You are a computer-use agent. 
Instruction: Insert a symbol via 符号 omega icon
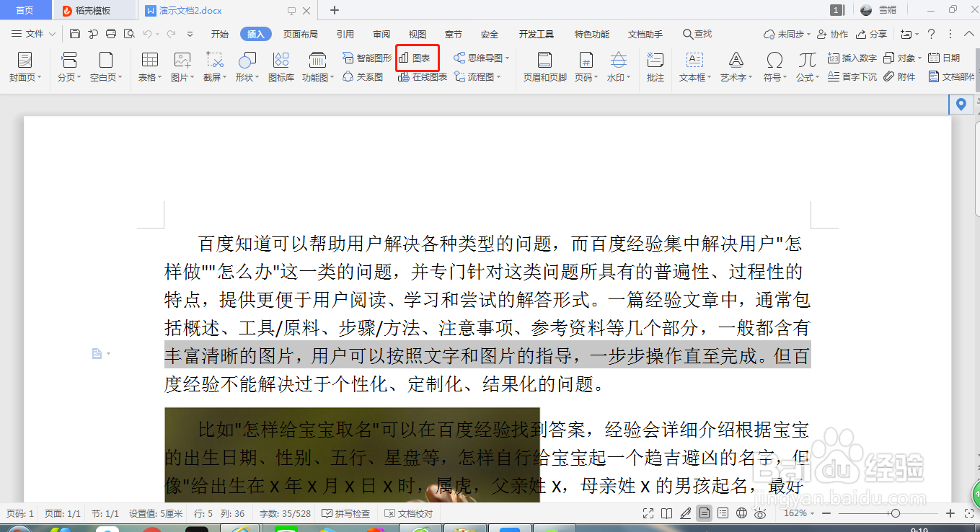click(x=775, y=66)
